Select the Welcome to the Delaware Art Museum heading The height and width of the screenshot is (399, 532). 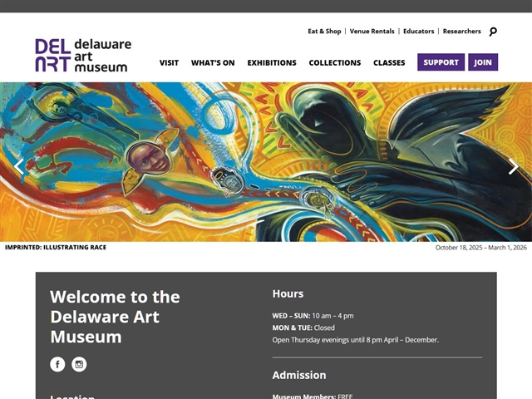115,317
